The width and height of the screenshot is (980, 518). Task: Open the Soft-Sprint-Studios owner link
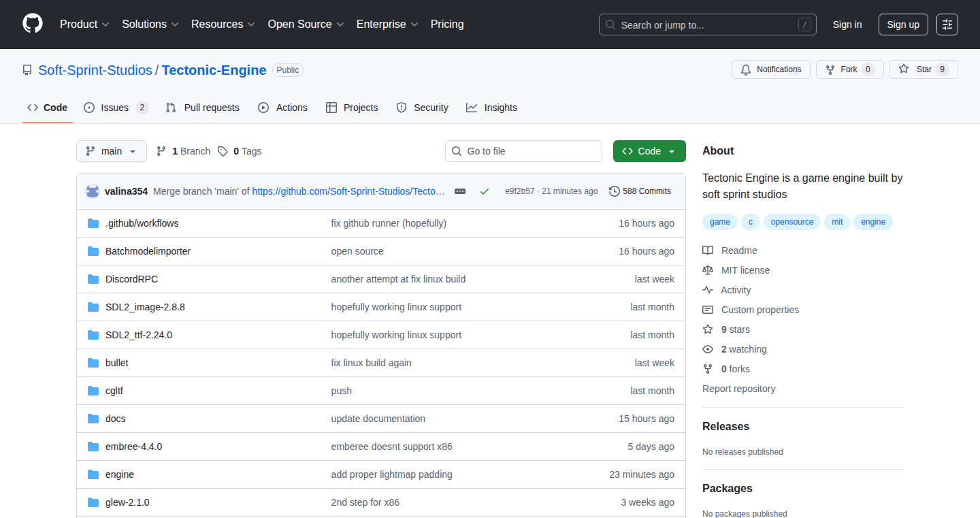95,70
